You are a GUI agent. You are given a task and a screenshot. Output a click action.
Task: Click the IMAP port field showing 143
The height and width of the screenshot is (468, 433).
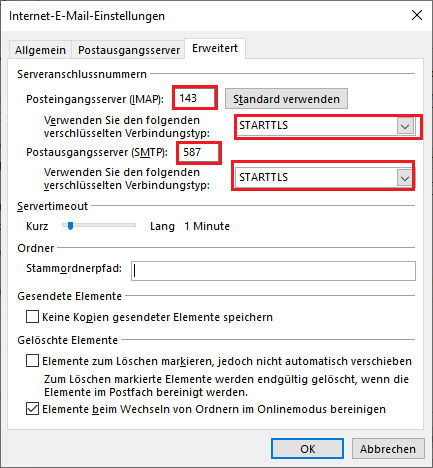coord(195,98)
